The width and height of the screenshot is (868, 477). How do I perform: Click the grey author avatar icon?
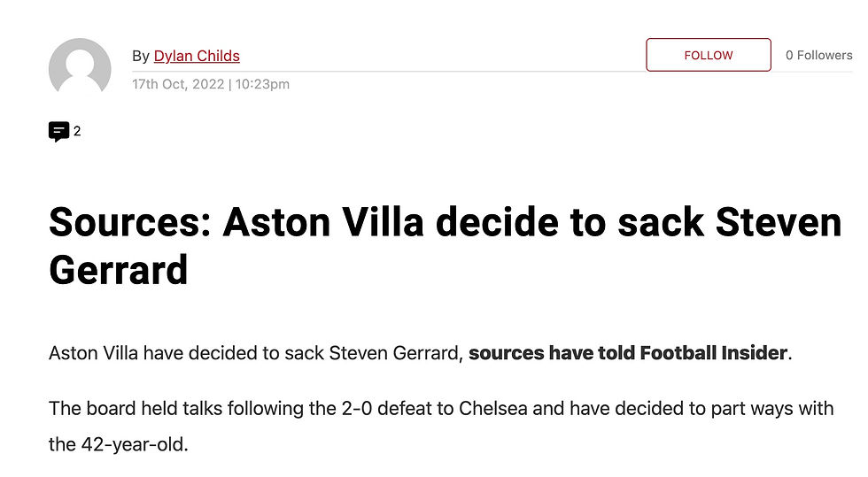[x=80, y=69]
